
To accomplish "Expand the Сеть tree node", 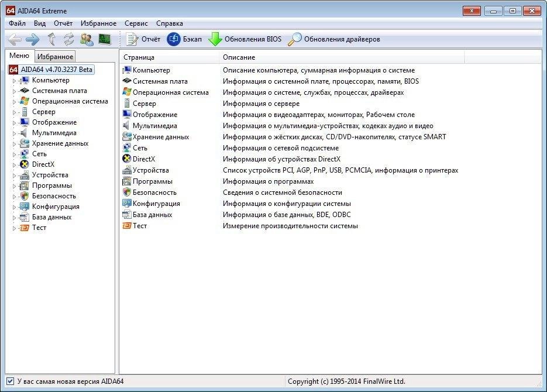I will pyautogui.click(x=14, y=154).
